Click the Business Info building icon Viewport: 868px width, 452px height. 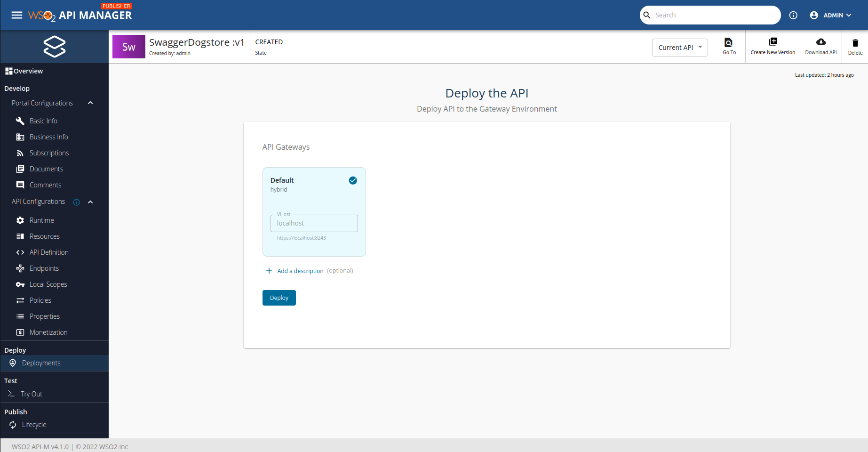(20, 137)
